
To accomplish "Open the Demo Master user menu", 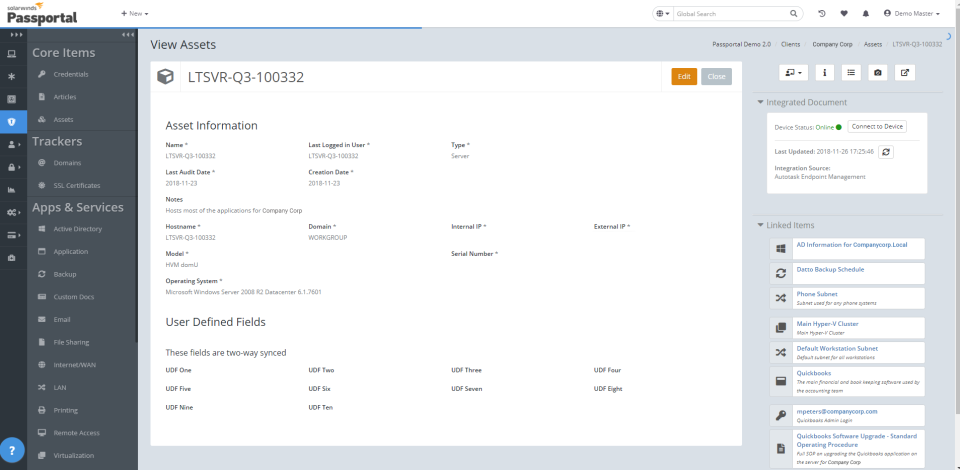I will 912,13.
